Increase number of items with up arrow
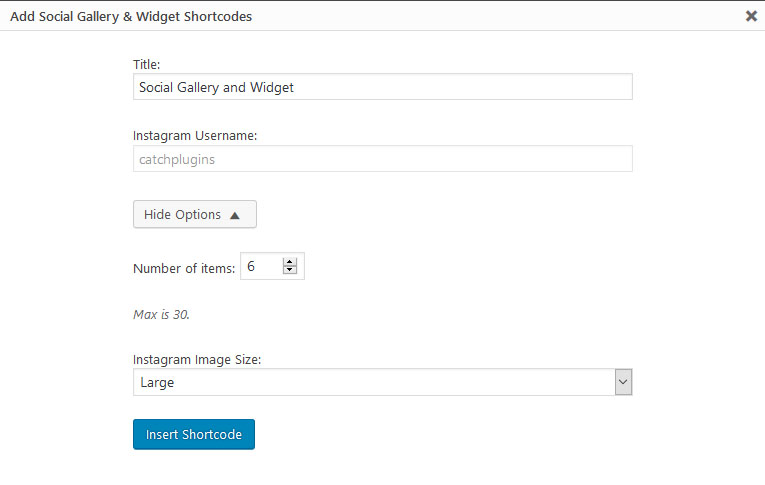765x485 pixels. (x=291, y=262)
